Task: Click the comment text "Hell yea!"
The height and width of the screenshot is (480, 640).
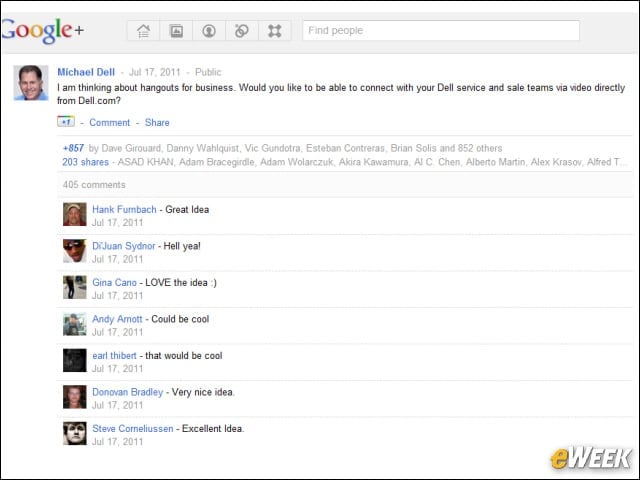Action: pyautogui.click(x=182, y=246)
